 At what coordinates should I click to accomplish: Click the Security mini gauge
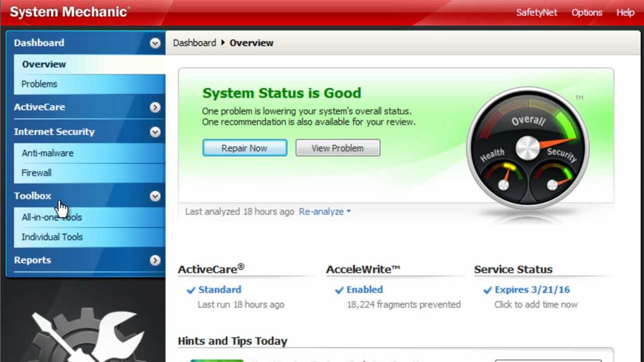pyautogui.click(x=553, y=176)
